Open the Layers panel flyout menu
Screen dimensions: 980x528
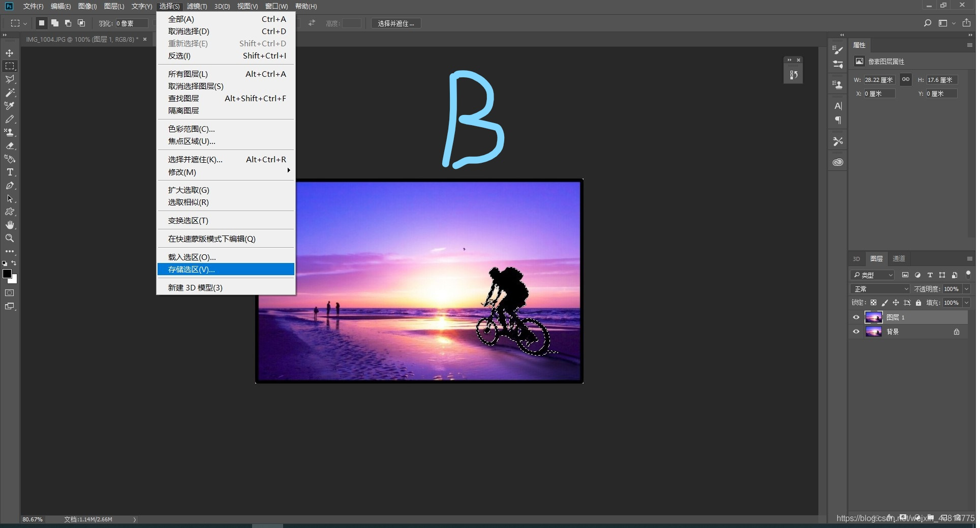[x=969, y=259]
